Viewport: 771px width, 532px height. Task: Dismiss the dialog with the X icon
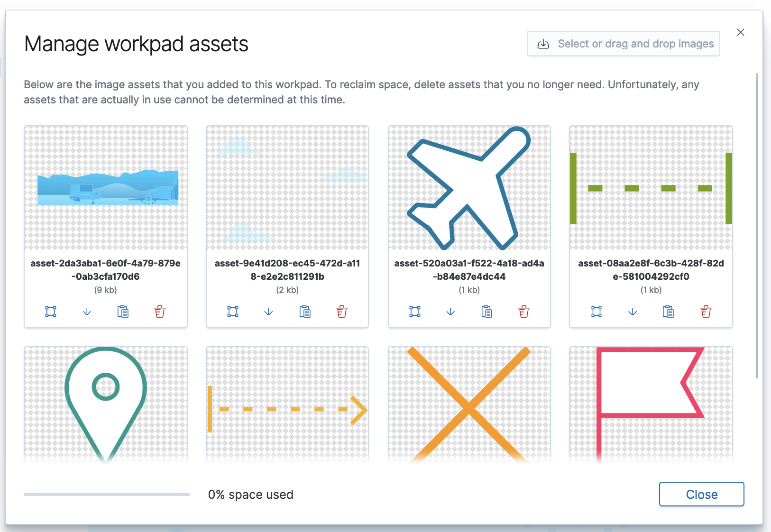pos(741,32)
